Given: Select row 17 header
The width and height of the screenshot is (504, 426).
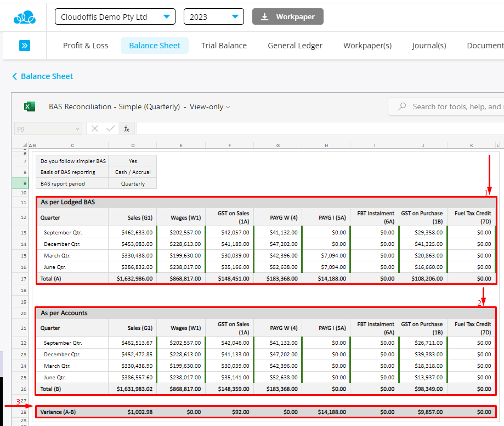Looking at the screenshot, I should pyautogui.click(x=20, y=279).
